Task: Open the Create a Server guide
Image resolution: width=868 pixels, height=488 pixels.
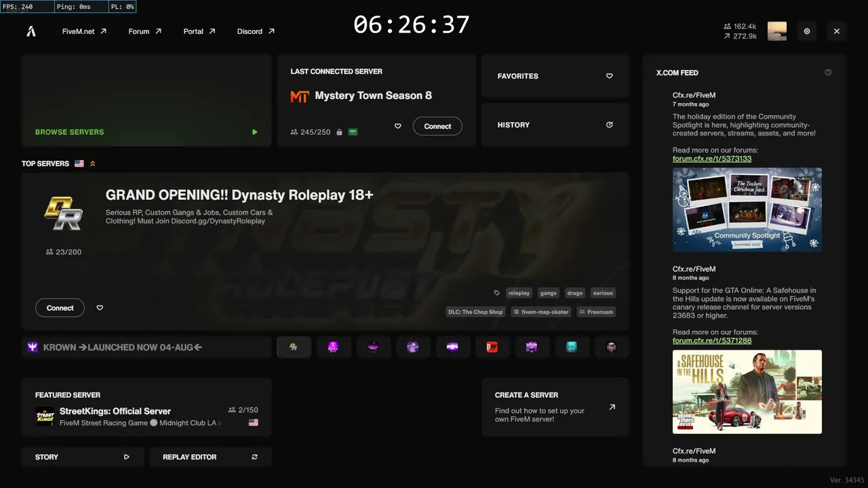Action: (555, 407)
